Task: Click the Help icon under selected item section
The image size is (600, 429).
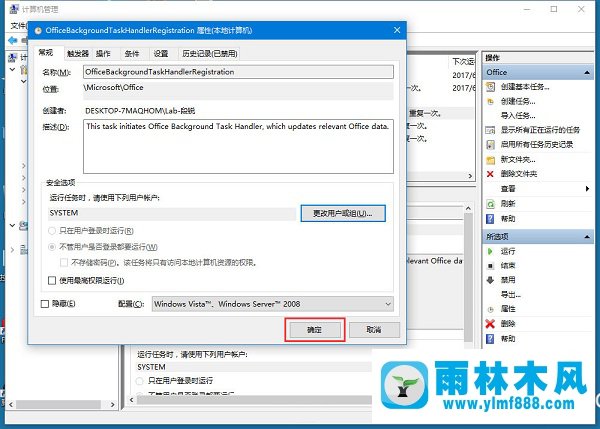Action: (490, 339)
